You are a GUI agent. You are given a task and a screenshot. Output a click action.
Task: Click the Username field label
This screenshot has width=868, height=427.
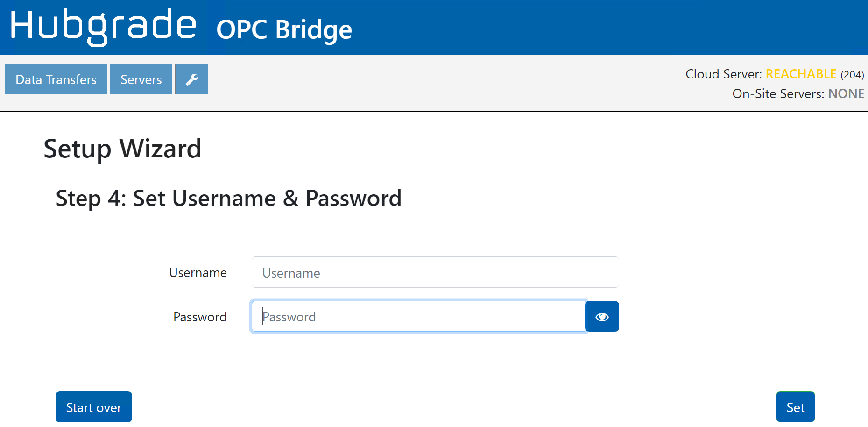tap(198, 273)
